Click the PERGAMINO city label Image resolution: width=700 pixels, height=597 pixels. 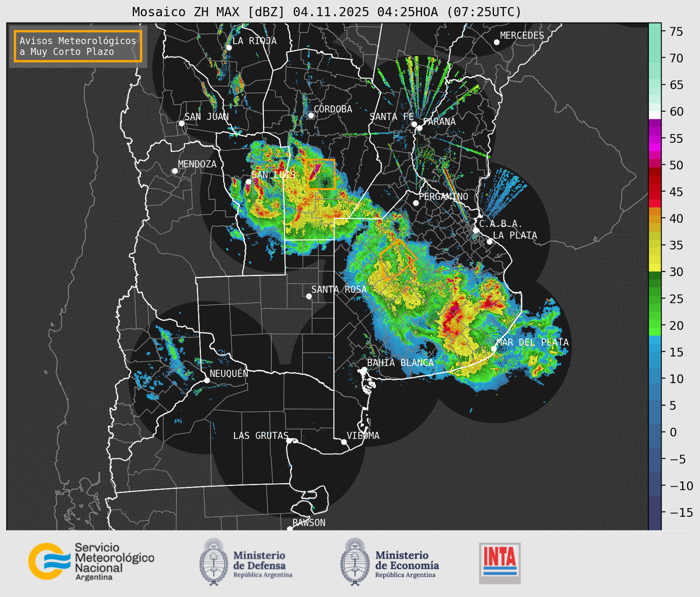(x=444, y=196)
